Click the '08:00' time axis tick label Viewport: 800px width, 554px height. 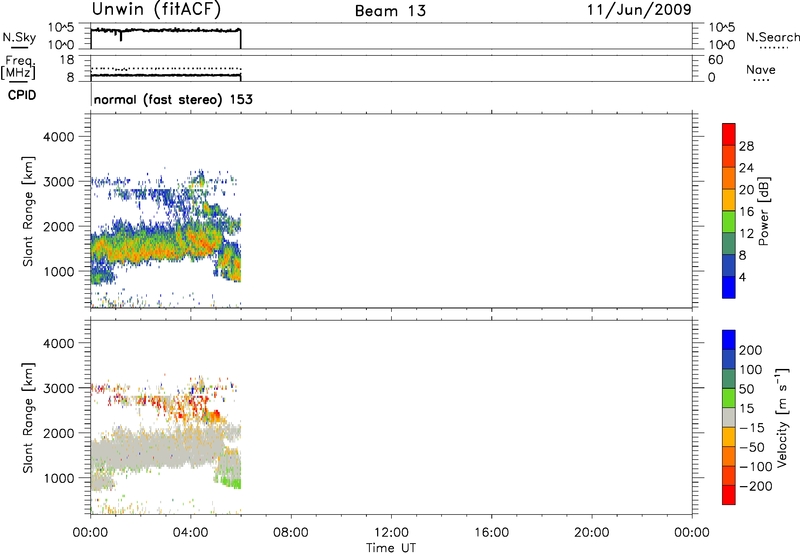point(291,533)
